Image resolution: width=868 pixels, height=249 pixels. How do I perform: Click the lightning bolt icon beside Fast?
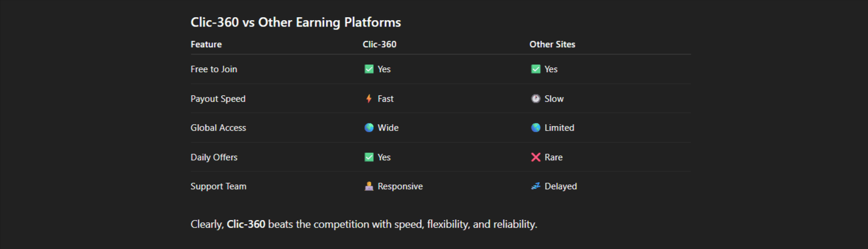pos(369,99)
